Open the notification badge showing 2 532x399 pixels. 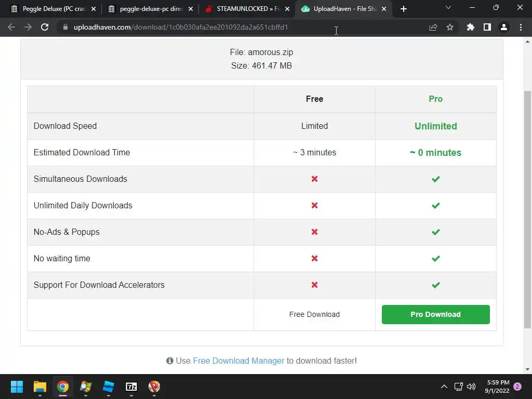pyautogui.click(x=517, y=387)
